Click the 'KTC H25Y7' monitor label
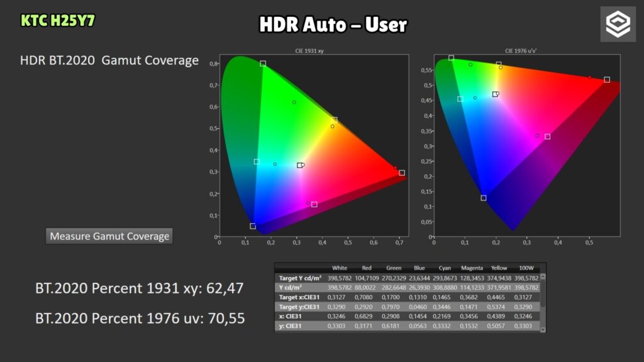 (58, 21)
